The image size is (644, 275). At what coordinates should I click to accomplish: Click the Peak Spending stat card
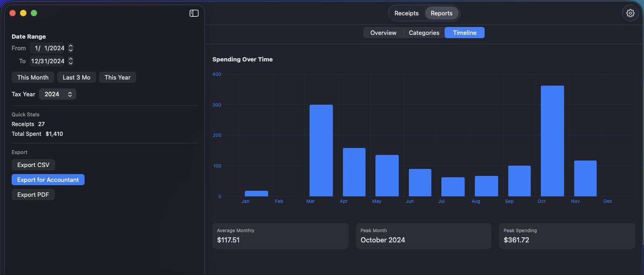[x=567, y=236]
